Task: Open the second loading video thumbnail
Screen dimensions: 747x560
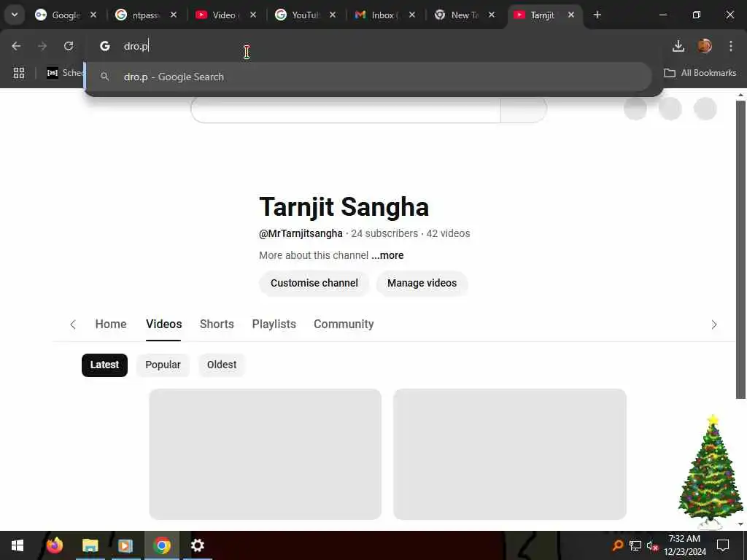Action: tap(510, 454)
